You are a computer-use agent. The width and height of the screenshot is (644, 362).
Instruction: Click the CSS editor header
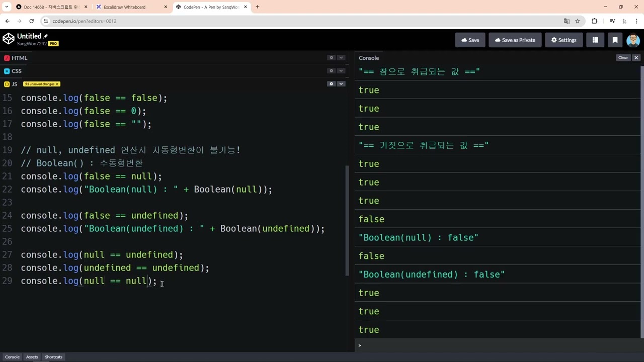coord(13,71)
